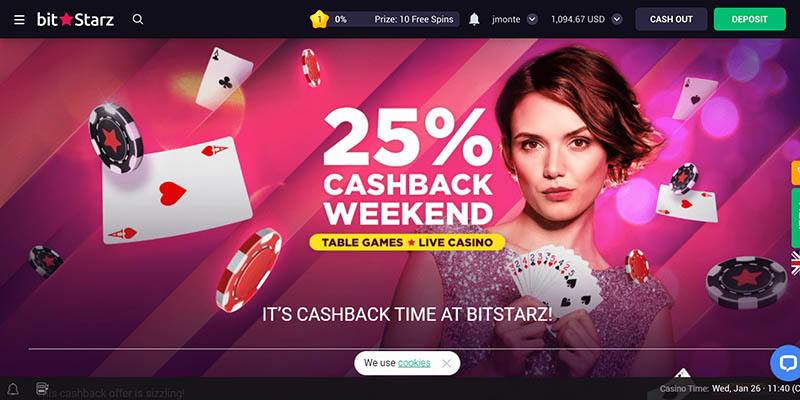Click the UK flag language selector

click(x=795, y=263)
